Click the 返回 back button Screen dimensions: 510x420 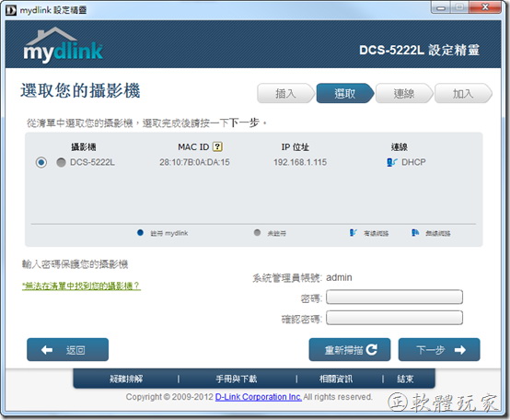click(67, 350)
